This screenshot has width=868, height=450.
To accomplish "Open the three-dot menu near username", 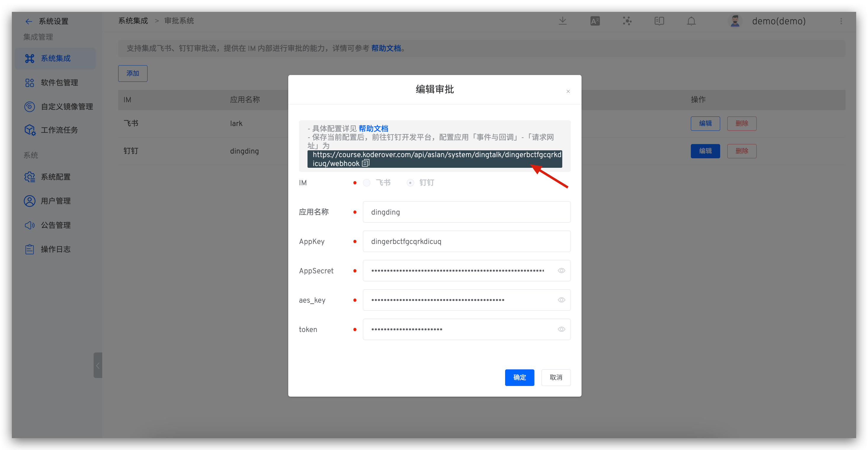I will pyautogui.click(x=841, y=21).
